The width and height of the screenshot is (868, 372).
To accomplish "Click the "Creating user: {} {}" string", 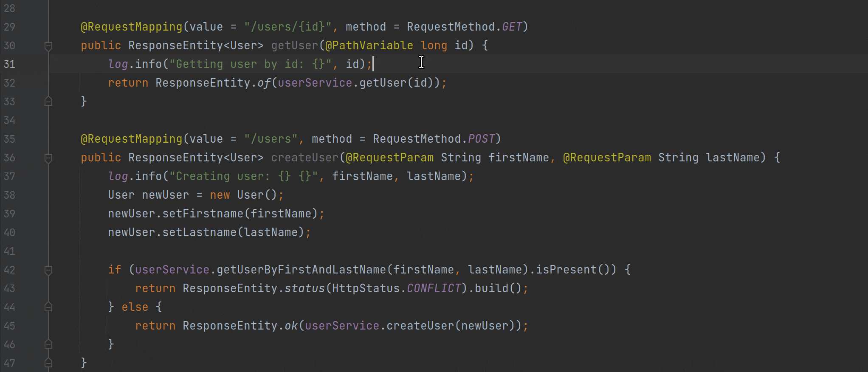I will click(x=244, y=176).
